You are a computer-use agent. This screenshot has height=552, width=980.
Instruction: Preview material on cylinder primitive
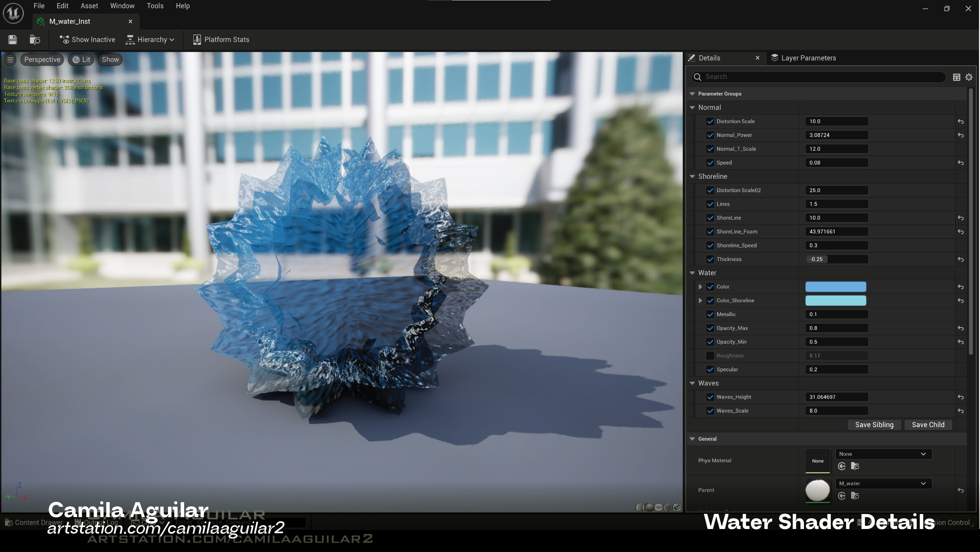pyautogui.click(x=640, y=507)
